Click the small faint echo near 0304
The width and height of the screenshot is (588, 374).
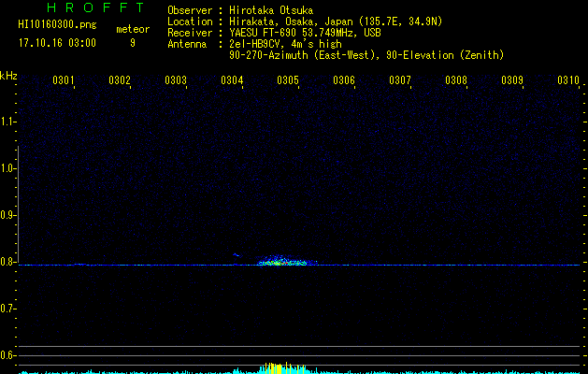tap(236, 255)
